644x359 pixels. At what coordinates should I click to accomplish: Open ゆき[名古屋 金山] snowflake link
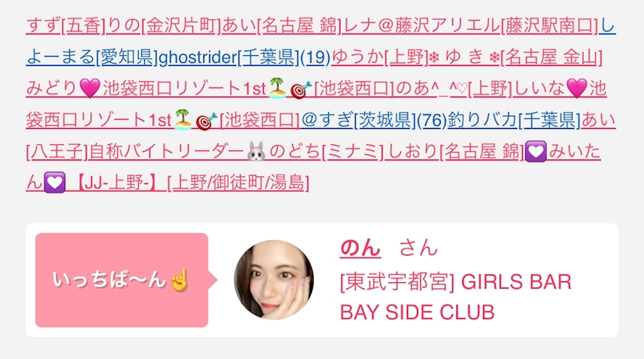(x=515, y=57)
